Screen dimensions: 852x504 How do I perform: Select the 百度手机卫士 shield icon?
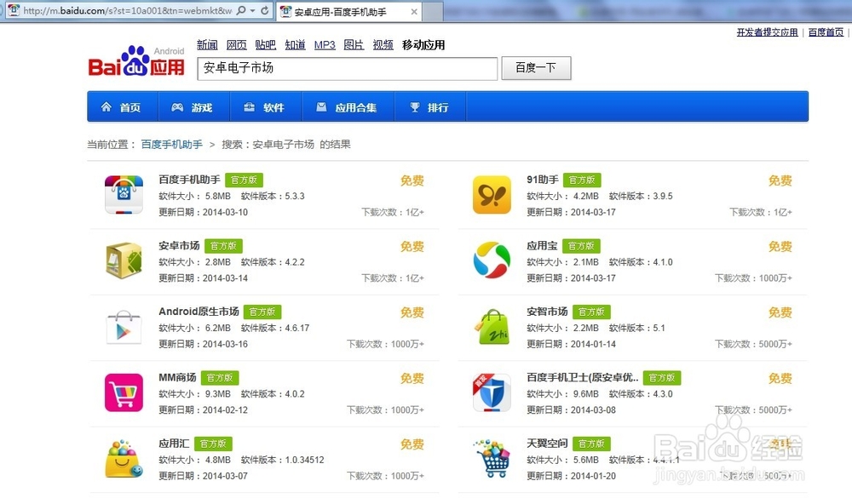[x=491, y=392]
